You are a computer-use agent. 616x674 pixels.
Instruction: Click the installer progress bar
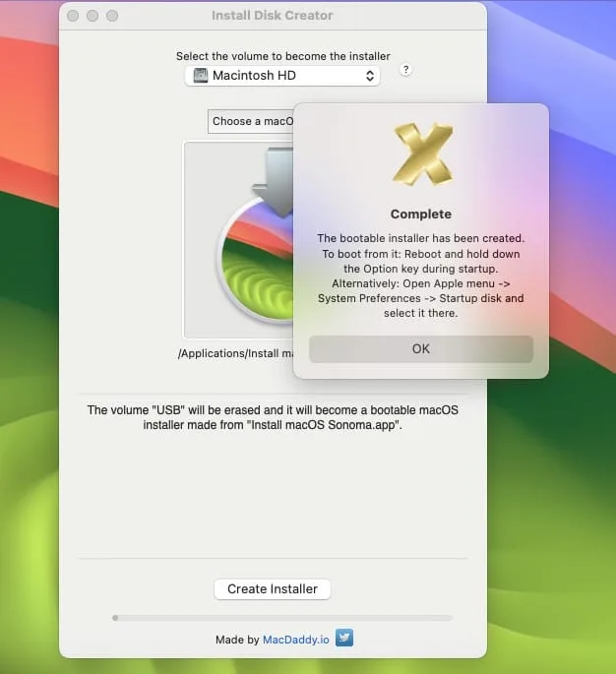(282, 618)
